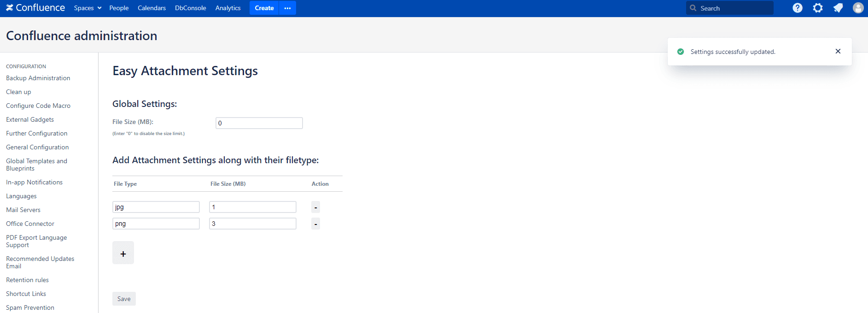Click the search box in header

click(x=730, y=8)
